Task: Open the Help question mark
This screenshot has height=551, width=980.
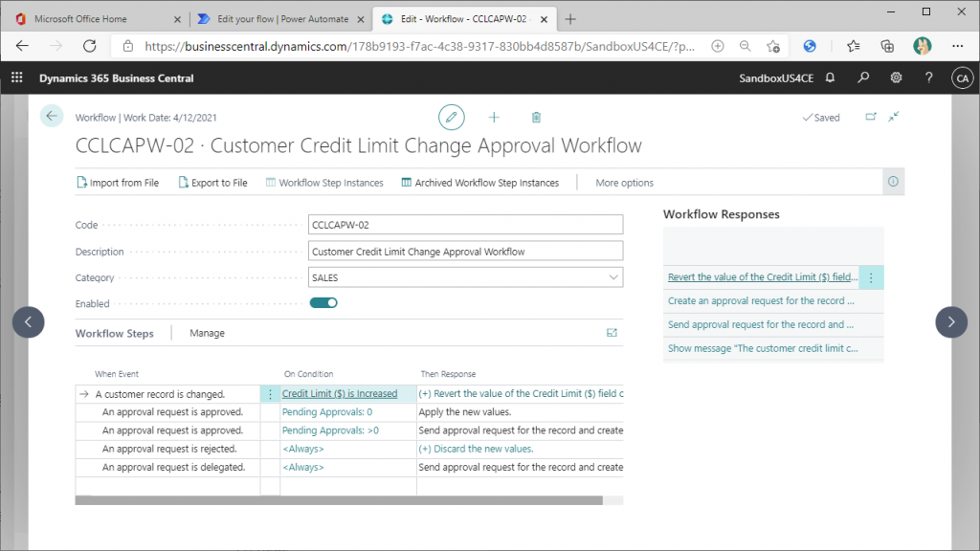Action: click(928, 77)
